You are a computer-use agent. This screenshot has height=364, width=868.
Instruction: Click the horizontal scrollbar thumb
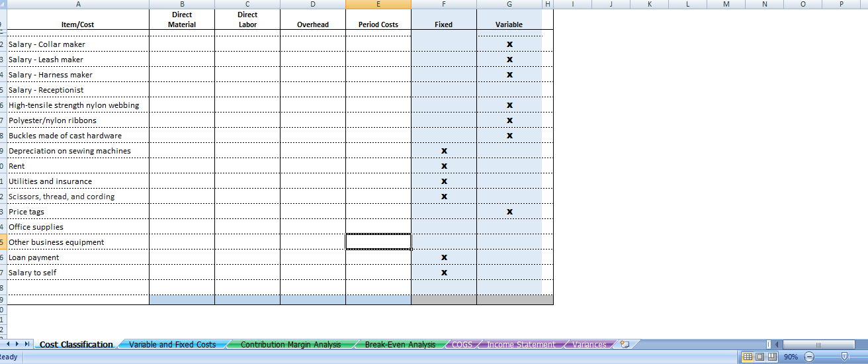pos(818,344)
